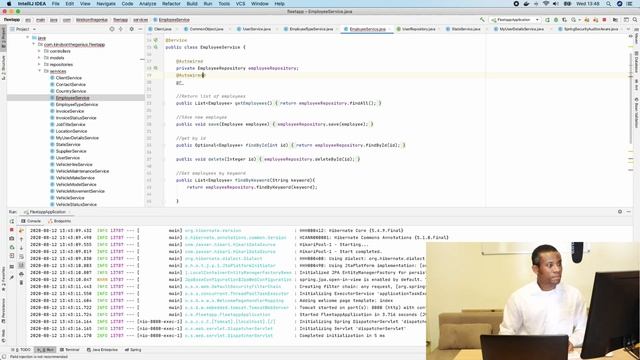Click the red Stop icon in main toolbar
Viewport: 640px width, 360px height.
604,20
